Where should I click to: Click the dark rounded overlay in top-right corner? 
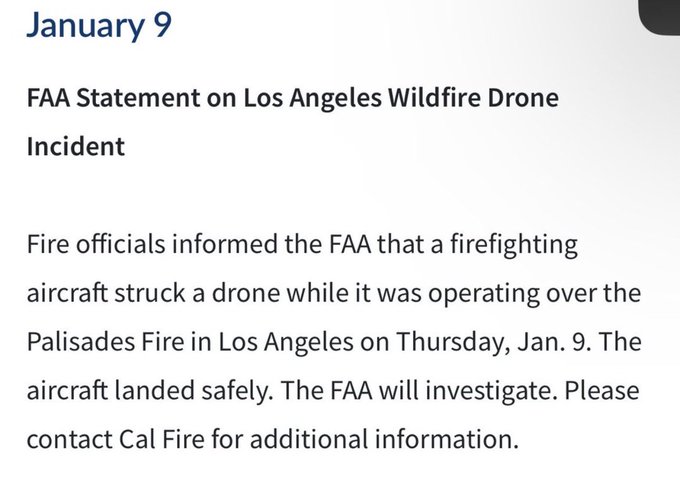[660, 16]
